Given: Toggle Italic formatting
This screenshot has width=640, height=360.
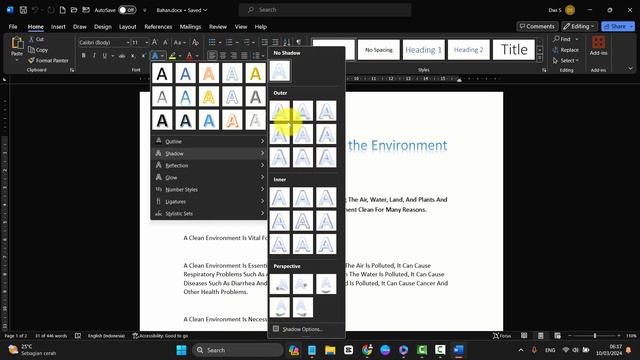Looking at the screenshot, I should click(94, 56).
